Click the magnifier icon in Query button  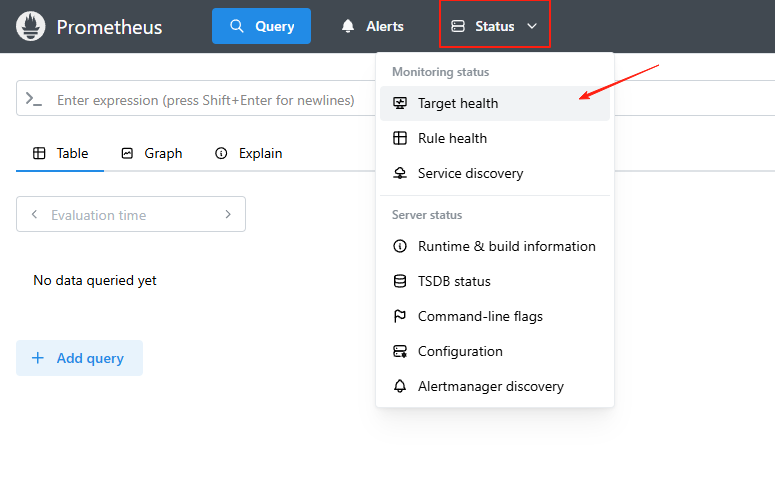237,26
